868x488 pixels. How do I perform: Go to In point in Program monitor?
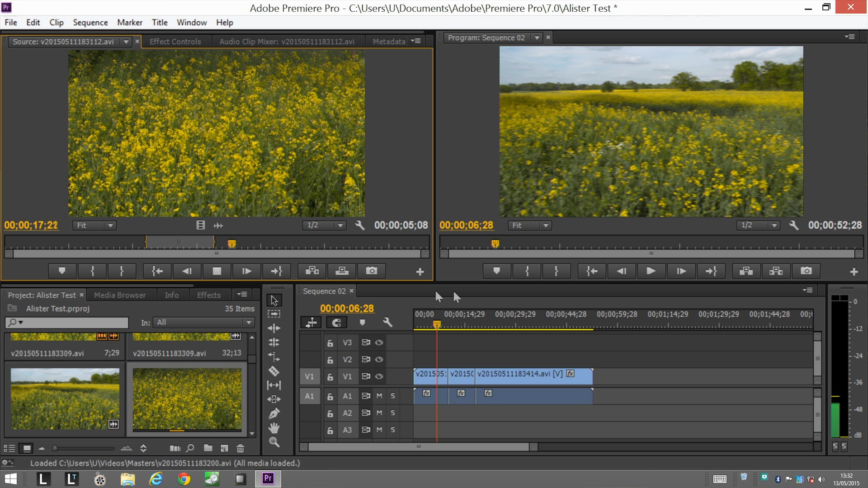click(592, 271)
